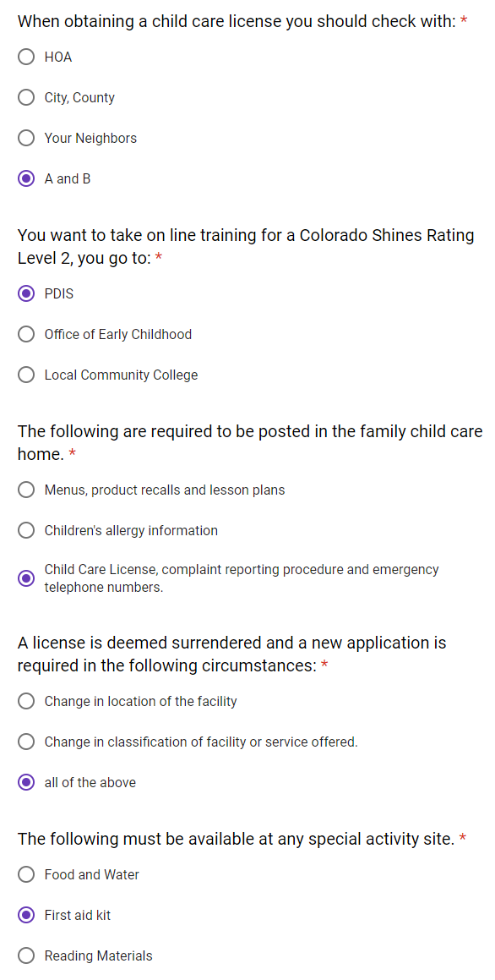Screen dimensions: 495x980
Task: Select Children's allergy information
Action: (26, 530)
